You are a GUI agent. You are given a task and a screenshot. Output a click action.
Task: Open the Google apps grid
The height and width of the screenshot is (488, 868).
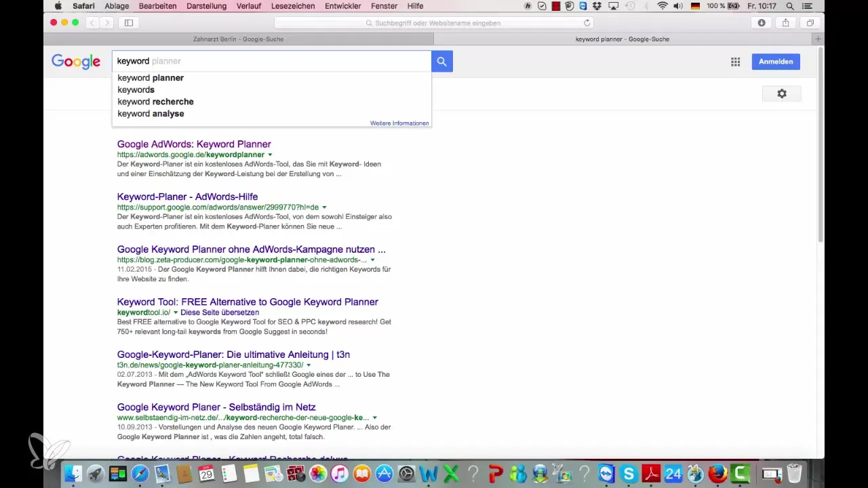point(735,62)
